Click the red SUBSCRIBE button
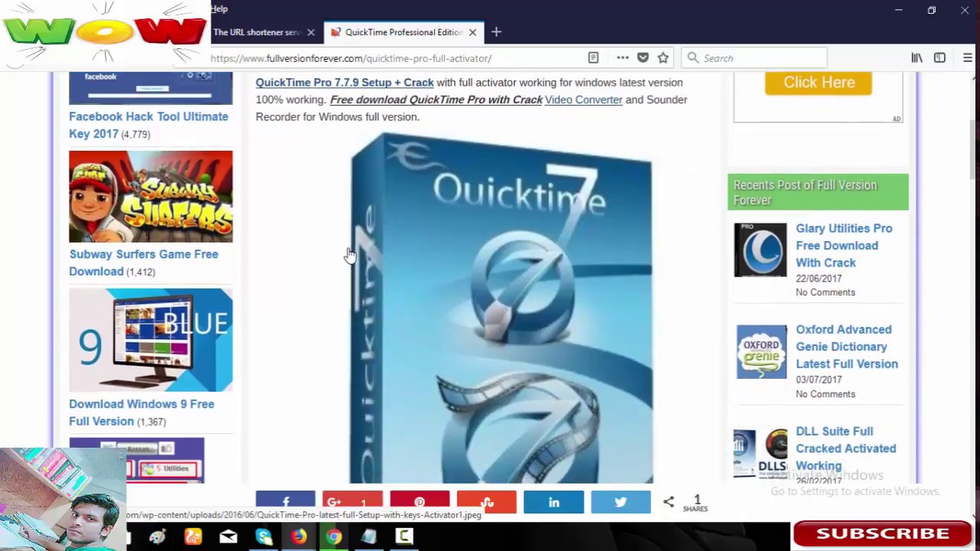The height and width of the screenshot is (551, 980). tap(883, 534)
